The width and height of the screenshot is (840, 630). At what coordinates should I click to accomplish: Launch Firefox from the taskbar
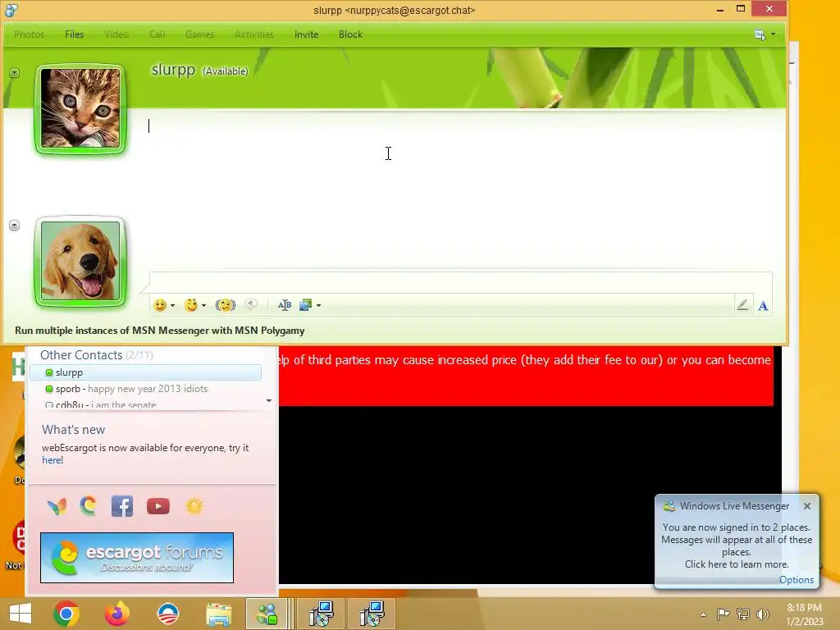[x=116, y=614]
